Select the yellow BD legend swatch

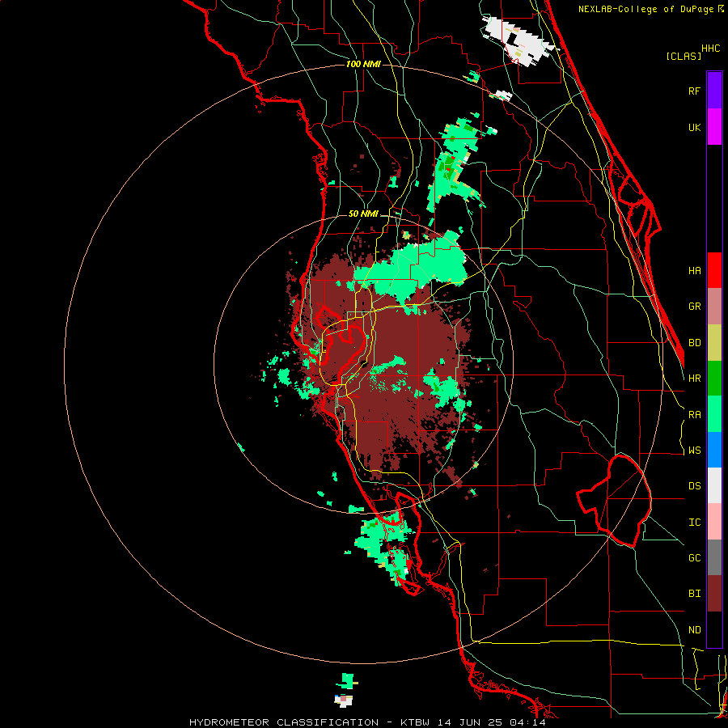(x=714, y=343)
